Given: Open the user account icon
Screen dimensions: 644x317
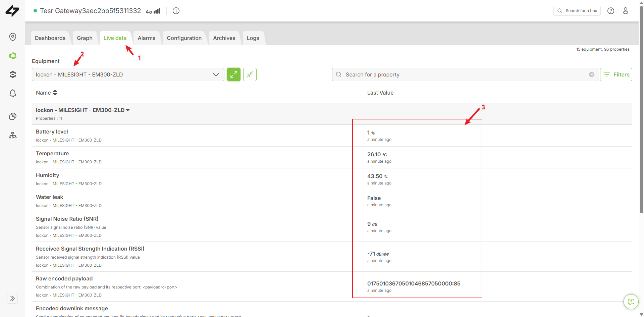Looking at the screenshot, I should [626, 11].
